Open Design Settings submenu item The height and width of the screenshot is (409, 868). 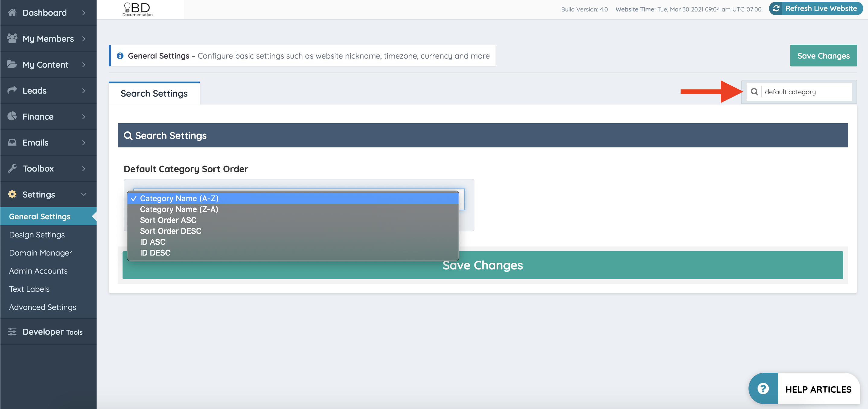[x=37, y=234]
